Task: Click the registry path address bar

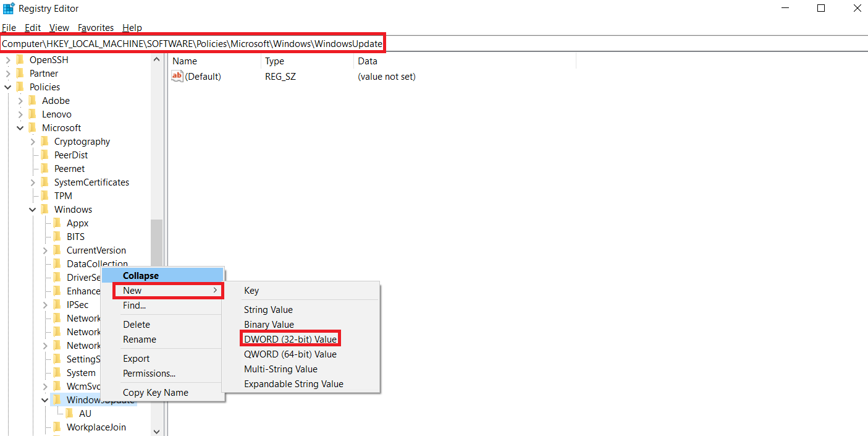Action: tap(434, 44)
